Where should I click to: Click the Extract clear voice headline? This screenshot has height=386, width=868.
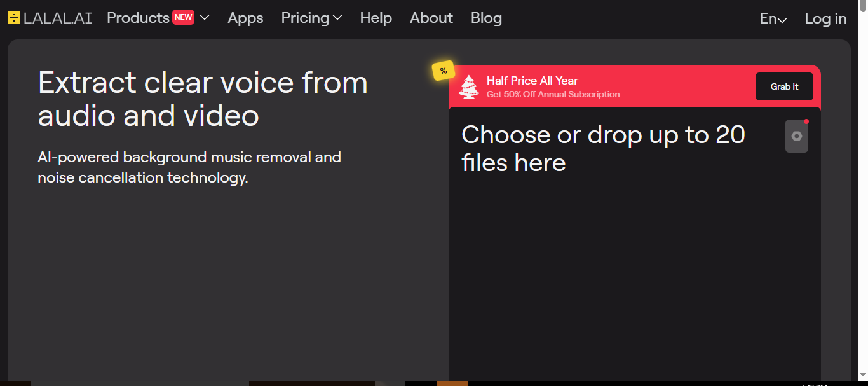click(x=203, y=99)
